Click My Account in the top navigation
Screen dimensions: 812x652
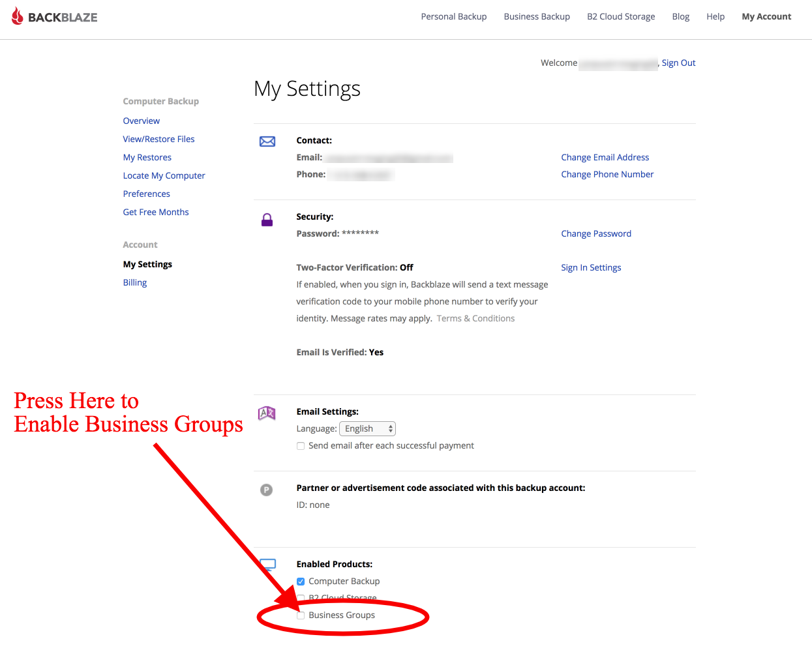point(766,17)
